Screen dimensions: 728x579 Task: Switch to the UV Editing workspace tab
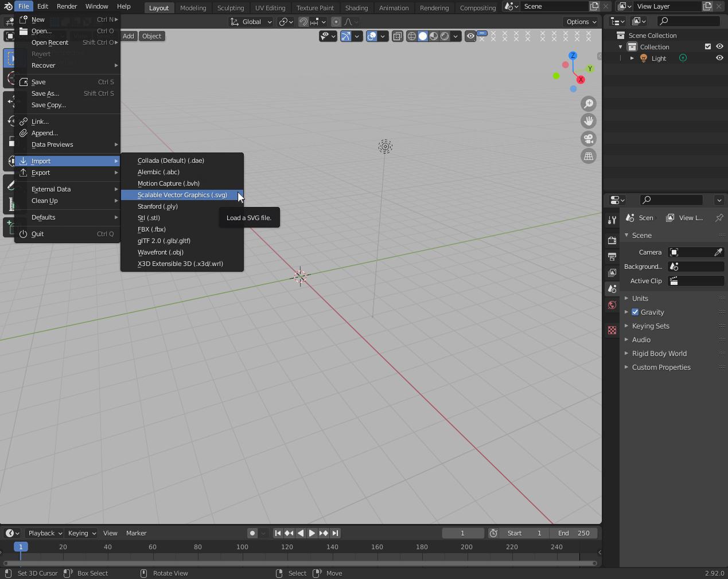[270, 8]
